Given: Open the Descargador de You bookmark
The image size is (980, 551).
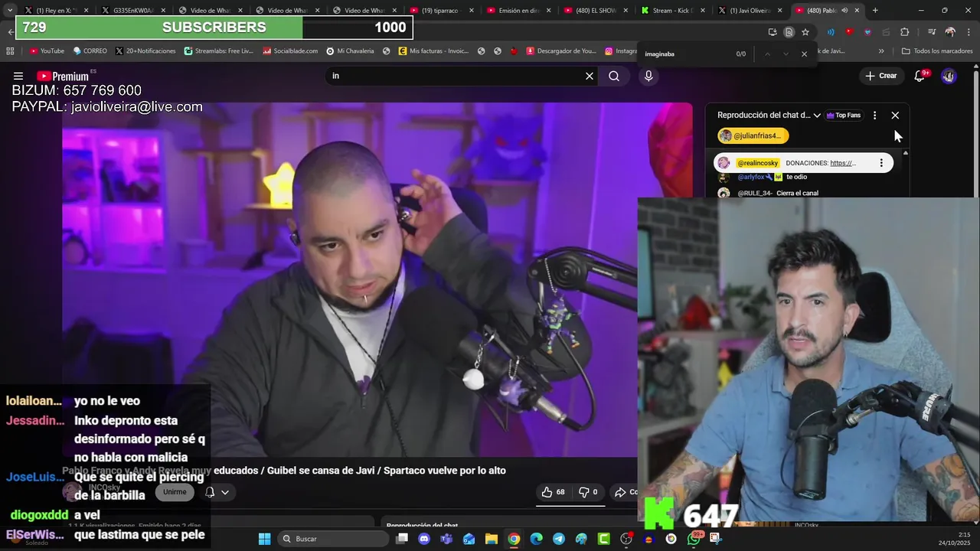Looking at the screenshot, I should coord(560,51).
